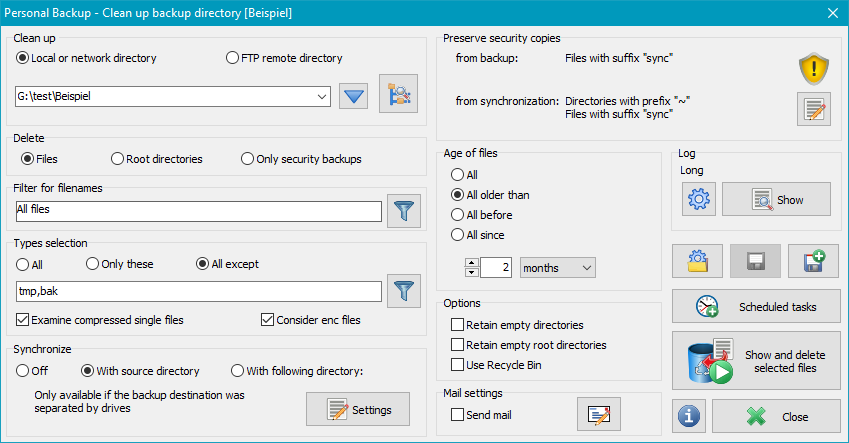Select All older than option
The width and height of the screenshot is (849, 443).
pyautogui.click(x=491, y=194)
